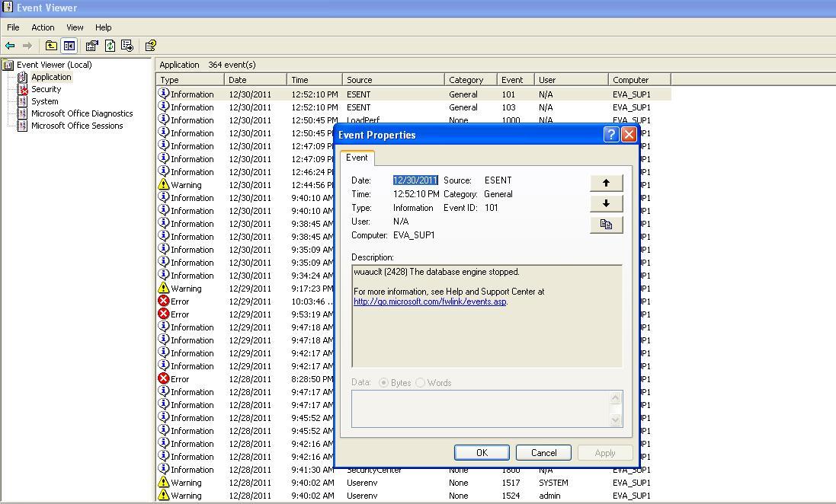Toggle the Show/Hide console tree icon

(69, 46)
